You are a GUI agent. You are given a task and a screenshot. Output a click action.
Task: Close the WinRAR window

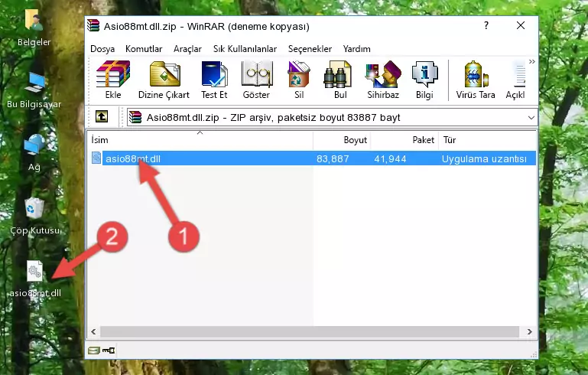pos(521,25)
